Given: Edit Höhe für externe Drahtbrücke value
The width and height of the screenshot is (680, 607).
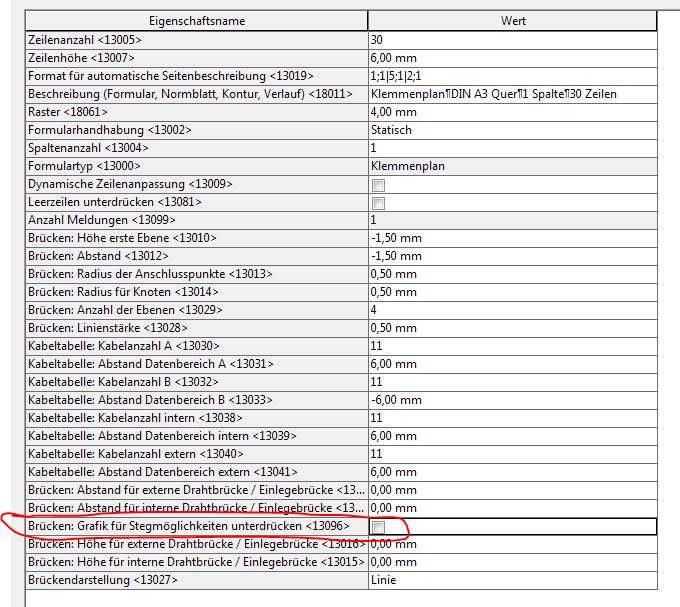Looking at the screenshot, I should [513, 544].
